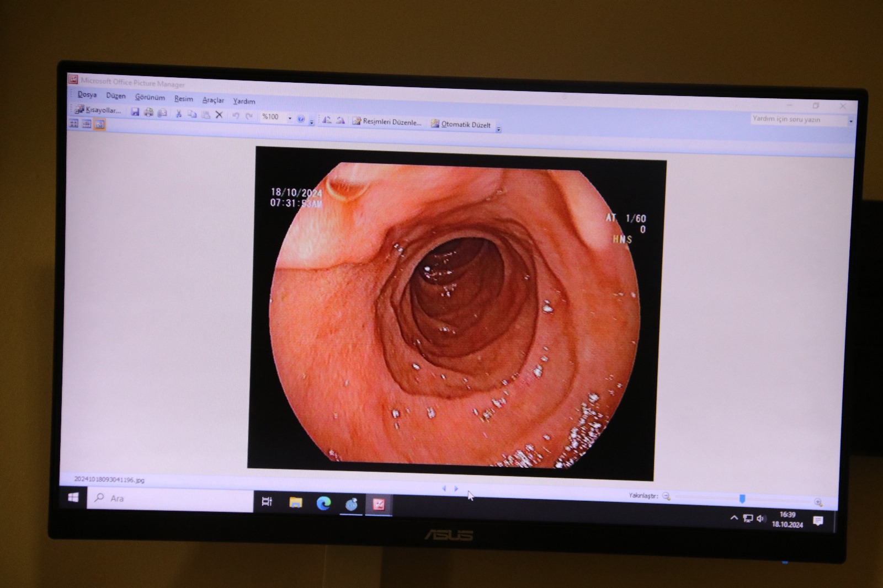Click the Redo icon
Image resolution: width=883 pixels, height=588 pixels.
[249, 116]
